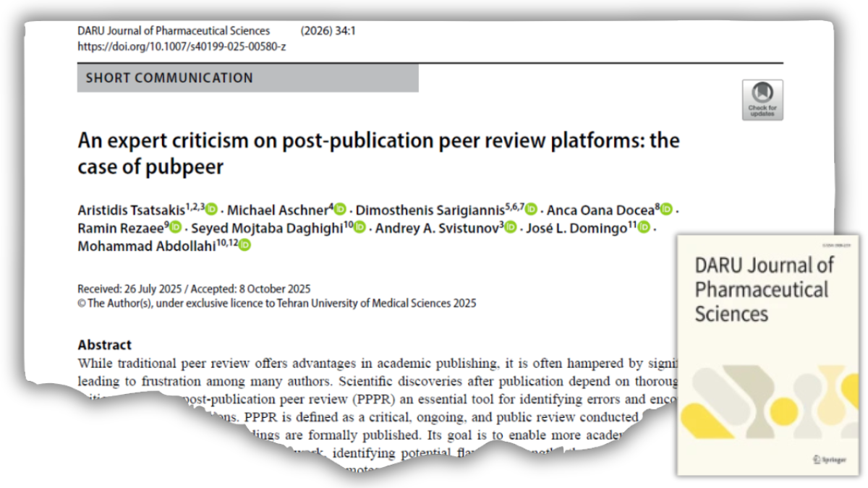868x488 pixels.
Task: Click the article title about post-publication peer review
Action: point(378,153)
